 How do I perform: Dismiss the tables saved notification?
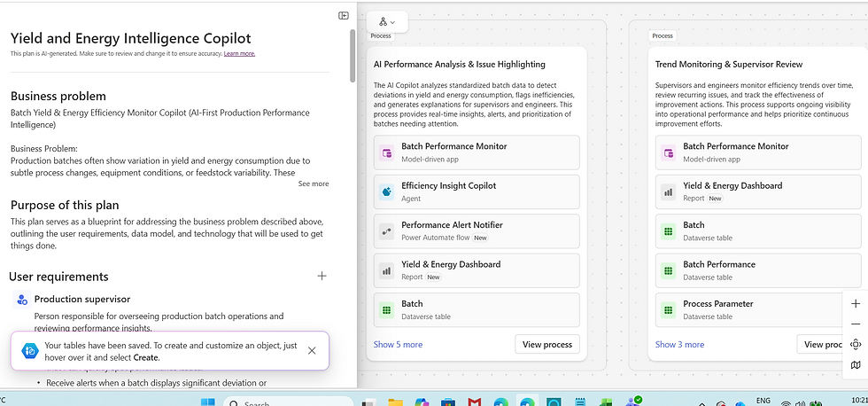[312, 350]
